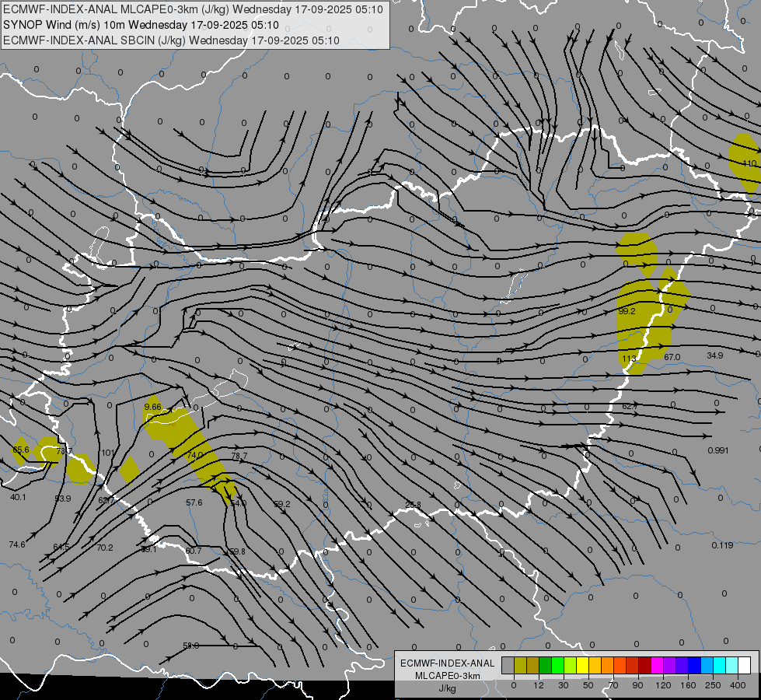Select the map value '59.2'
The image size is (761, 700).
coord(282,504)
